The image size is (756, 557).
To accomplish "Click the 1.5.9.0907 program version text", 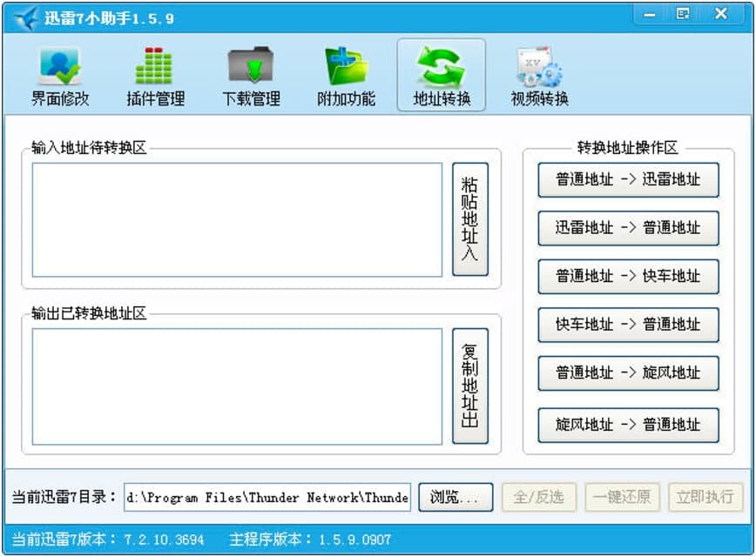I will [x=354, y=540].
